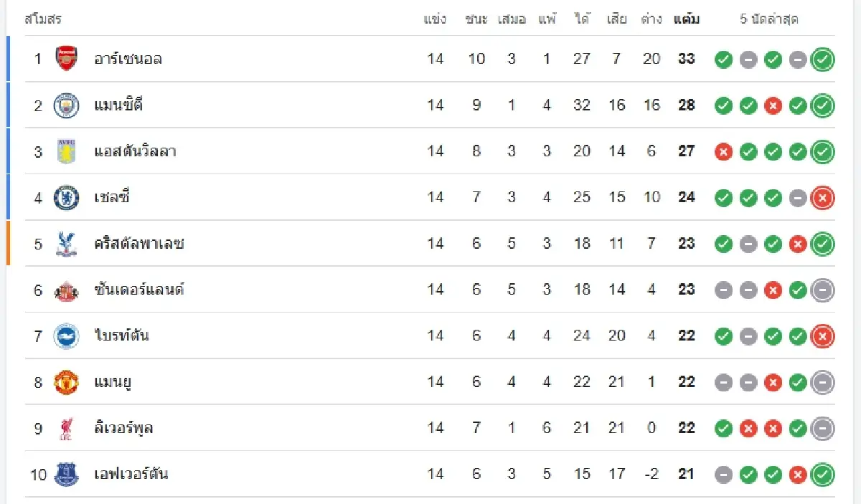Viewport: 861px width, 504px height.
Task: Click the สโมสร club column header
Action: coord(43,19)
